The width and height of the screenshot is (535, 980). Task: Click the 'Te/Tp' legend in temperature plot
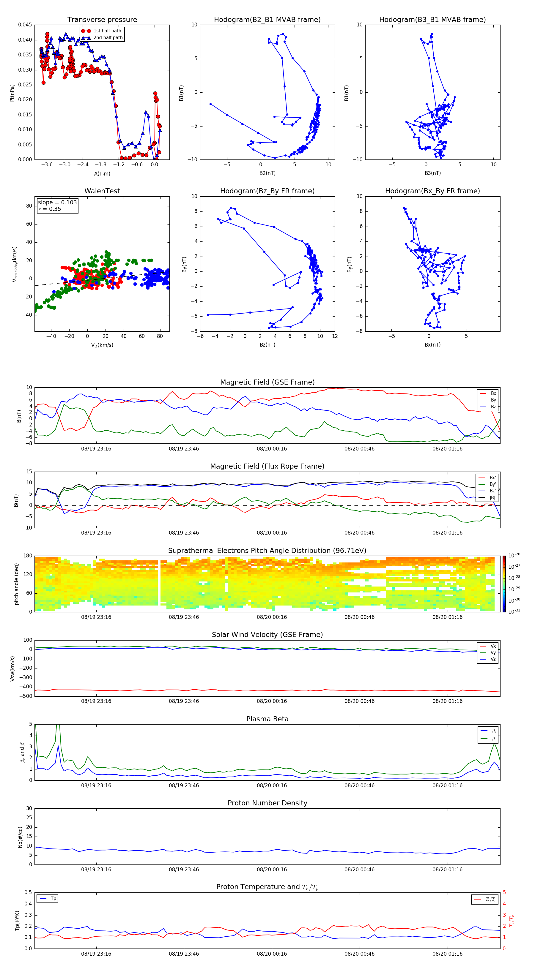[x=485, y=899]
